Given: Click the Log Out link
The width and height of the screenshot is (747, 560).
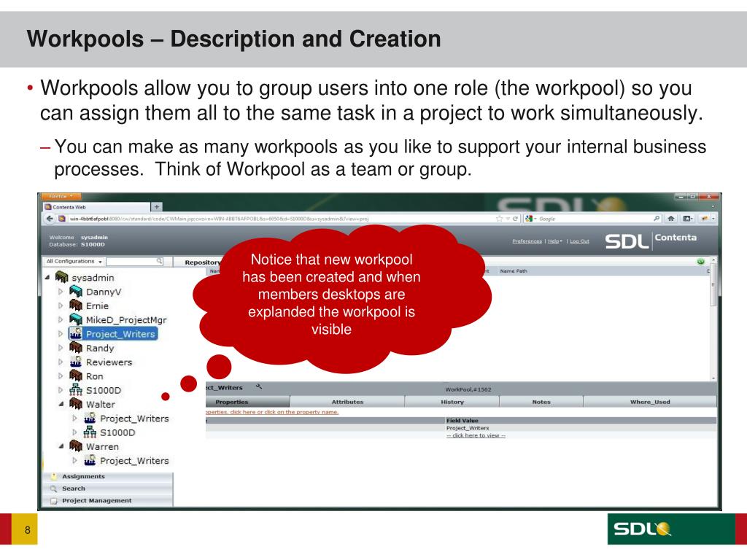Looking at the screenshot, I should pos(579,241).
